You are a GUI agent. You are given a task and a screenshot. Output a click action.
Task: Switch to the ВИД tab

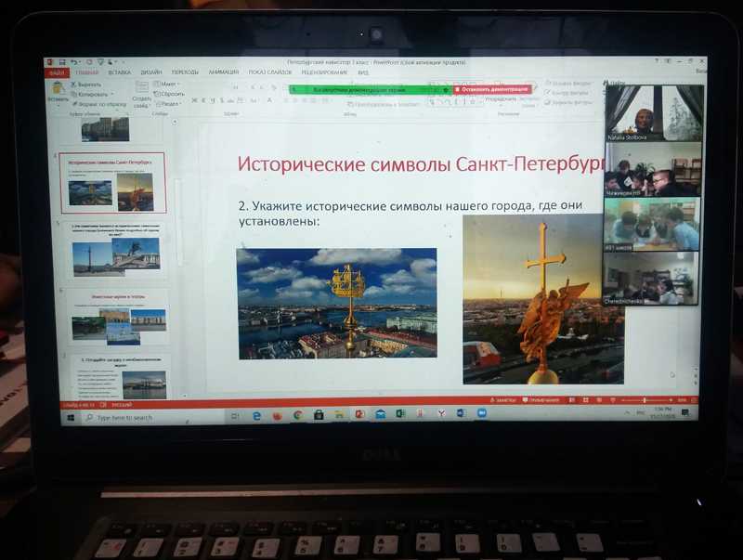tap(363, 72)
